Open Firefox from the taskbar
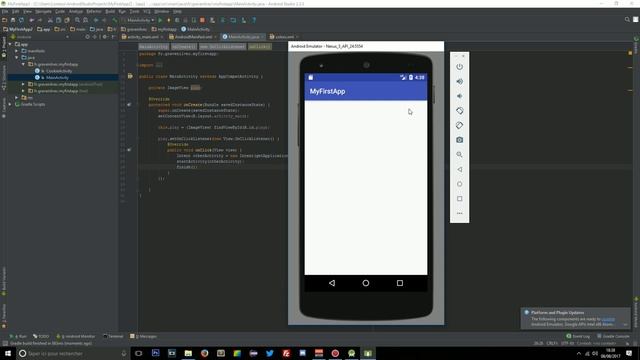 coord(204,353)
